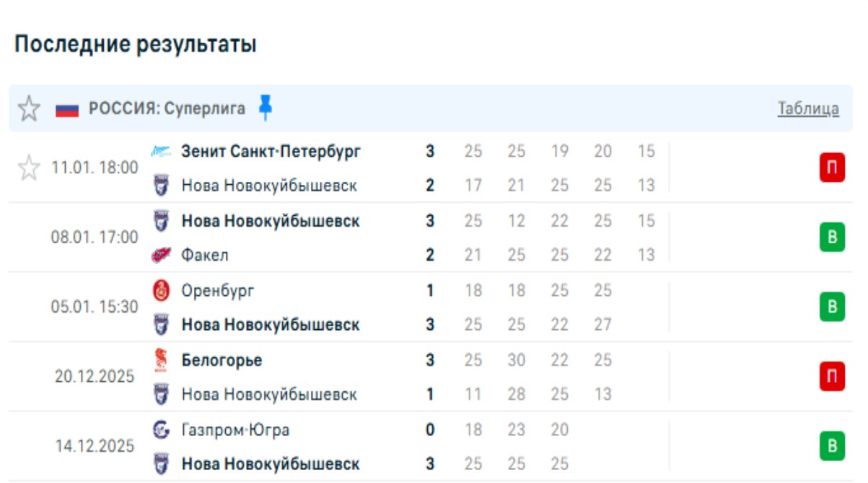Toggle favorite star for Russia Superliga league
Viewport: 868px width, 483px height.
(29, 109)
